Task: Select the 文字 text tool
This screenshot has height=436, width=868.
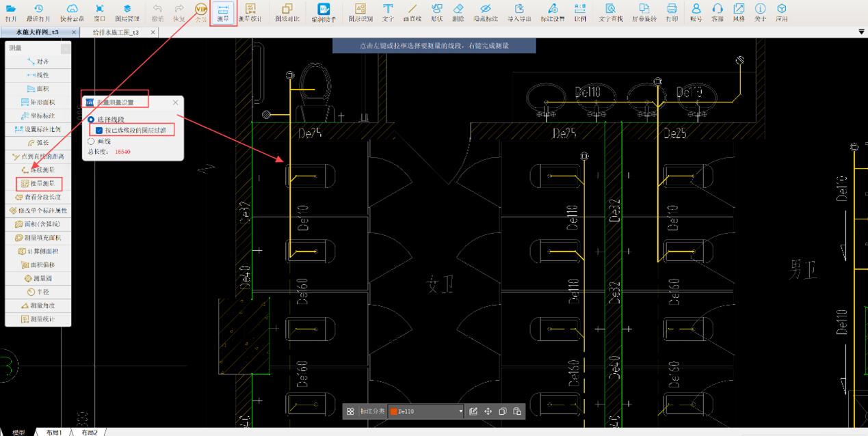Action: click(x=388, y=12)
